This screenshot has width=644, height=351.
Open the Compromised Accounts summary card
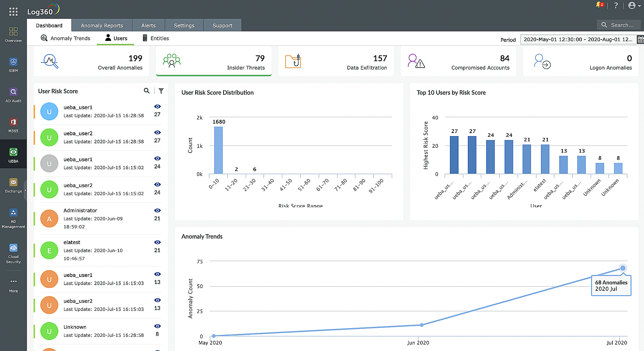[458, 62]
